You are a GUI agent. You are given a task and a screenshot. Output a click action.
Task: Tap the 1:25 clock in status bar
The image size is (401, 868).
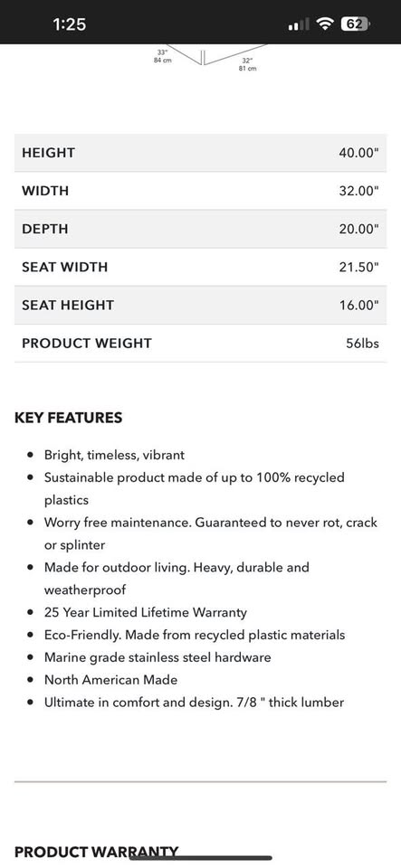pyautogui.click(x=69, y=24)
